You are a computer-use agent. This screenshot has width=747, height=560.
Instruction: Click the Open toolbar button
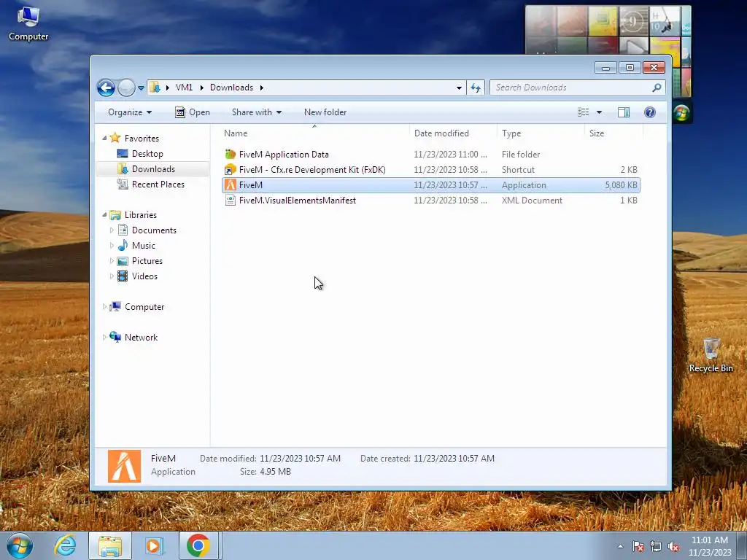tap(193, 112)
